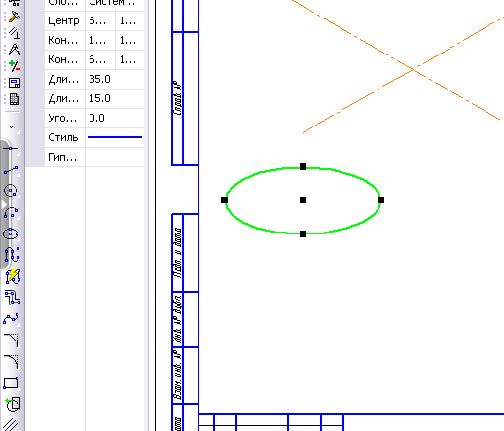
Task: Click the Стиль property label
Action: (x=64, y=137)
